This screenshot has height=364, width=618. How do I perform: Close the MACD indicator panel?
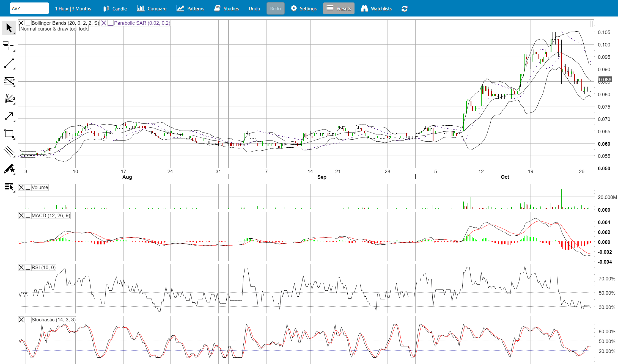(x=21, y=216)
